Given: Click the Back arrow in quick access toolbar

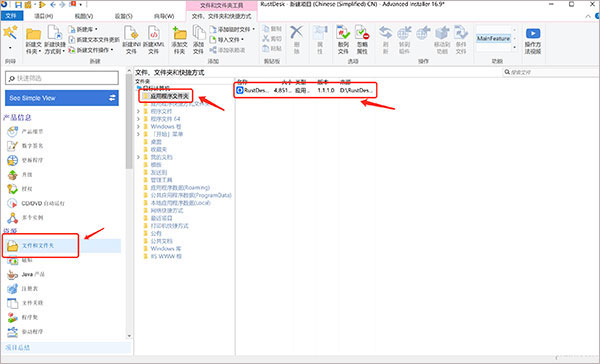Looking at the screenshot, I should 52,5.
